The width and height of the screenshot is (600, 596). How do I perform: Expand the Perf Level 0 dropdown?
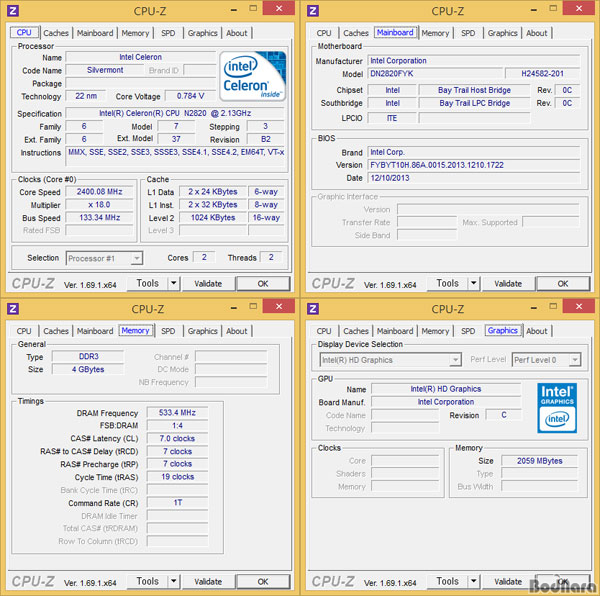tap(575, 360)
